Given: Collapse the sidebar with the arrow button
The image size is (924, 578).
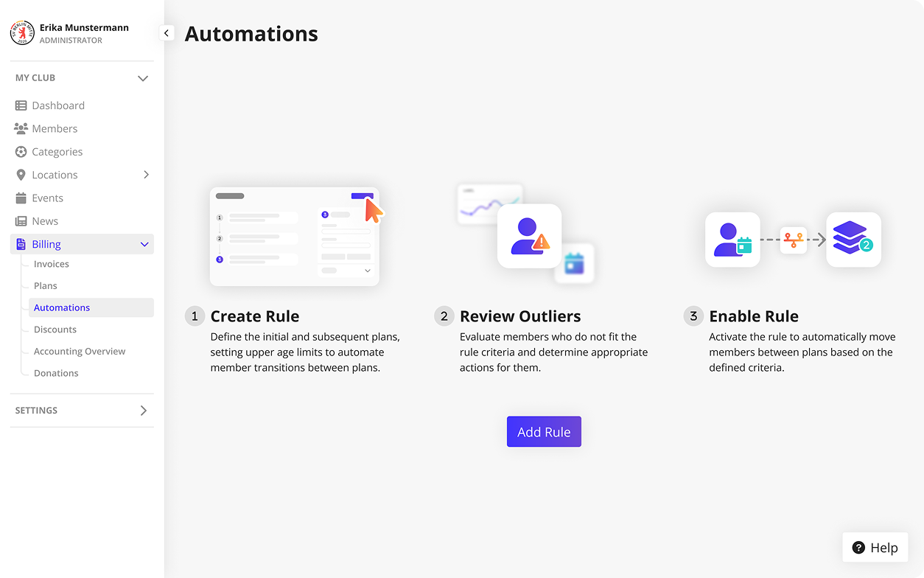Looking at the screenshot, I should tap(167, 33).
